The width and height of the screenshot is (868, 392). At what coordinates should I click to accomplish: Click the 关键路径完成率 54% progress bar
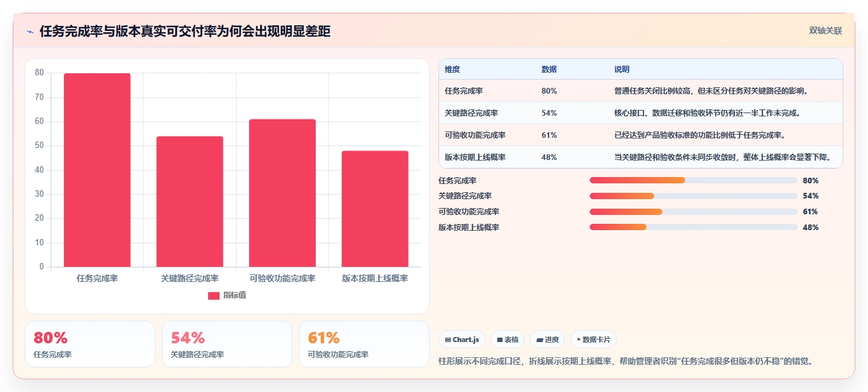(693, 196)
